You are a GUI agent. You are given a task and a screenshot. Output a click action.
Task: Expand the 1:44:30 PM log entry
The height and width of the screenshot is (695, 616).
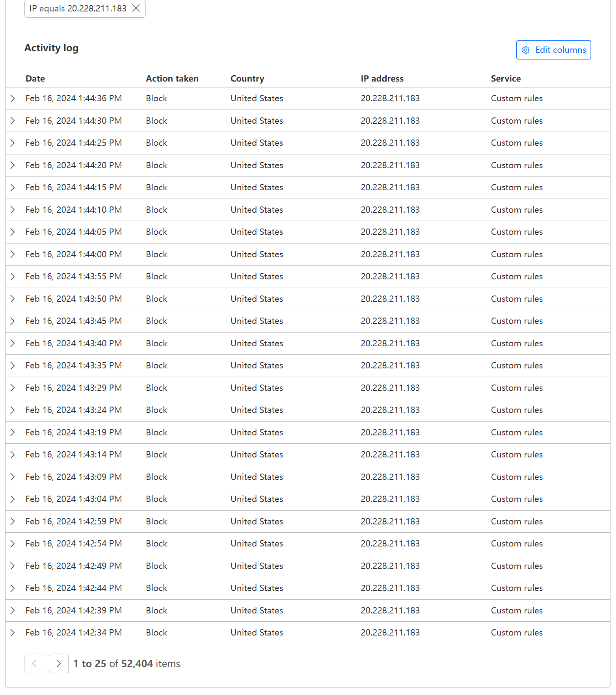pos(13,121)
